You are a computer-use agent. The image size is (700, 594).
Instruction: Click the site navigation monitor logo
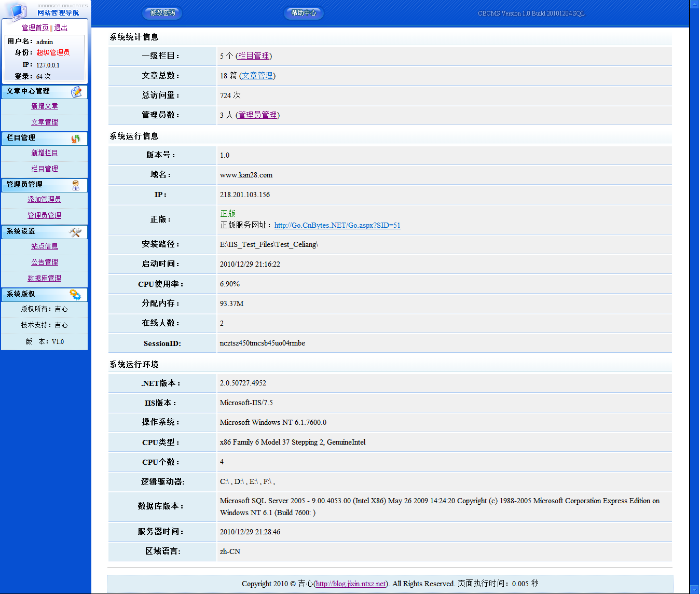[18, 10]
